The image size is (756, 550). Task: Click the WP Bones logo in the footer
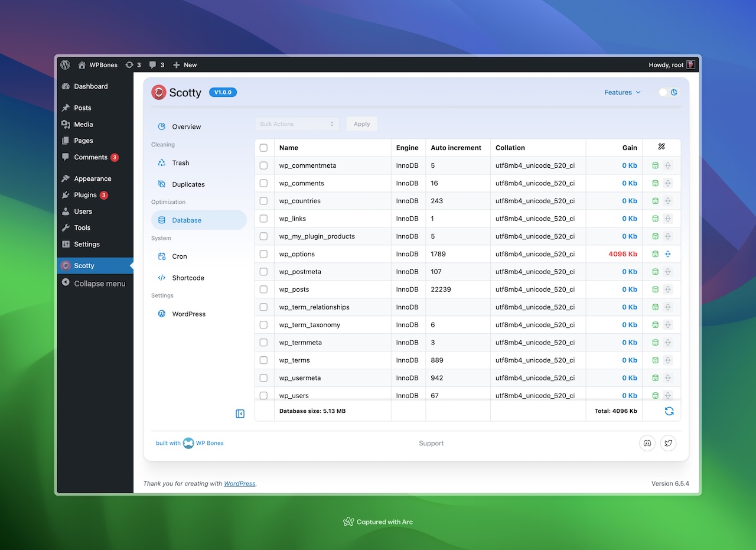click(x=188, y=443)
